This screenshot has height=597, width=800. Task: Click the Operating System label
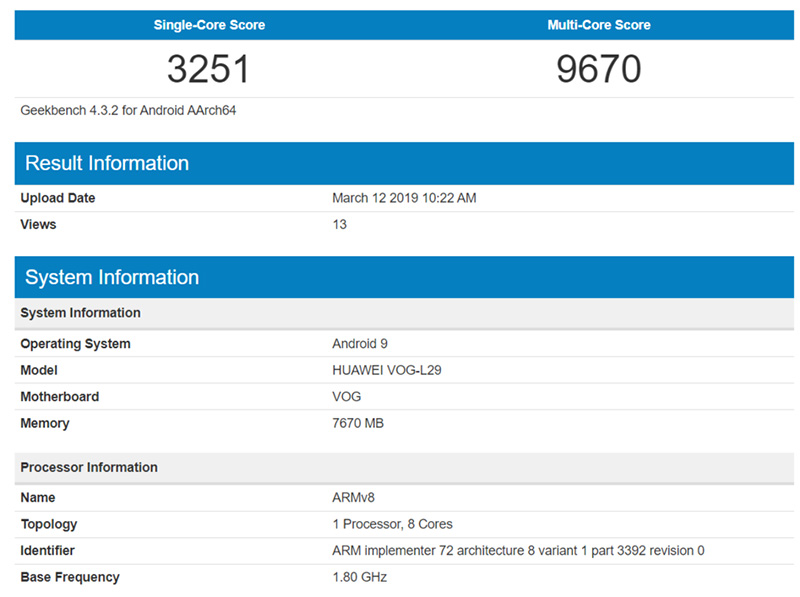(x=75, y=344)
